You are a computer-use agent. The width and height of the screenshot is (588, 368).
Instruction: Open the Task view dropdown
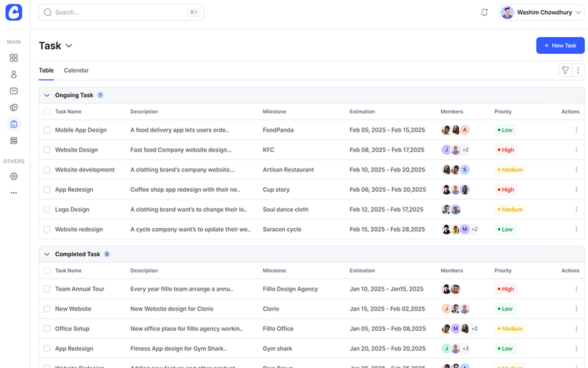tap(69, 46)
